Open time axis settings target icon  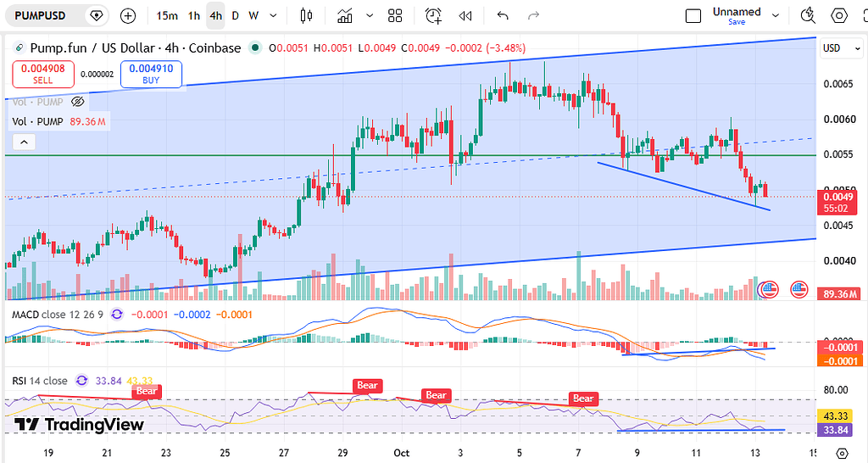(x=842, y=453)
